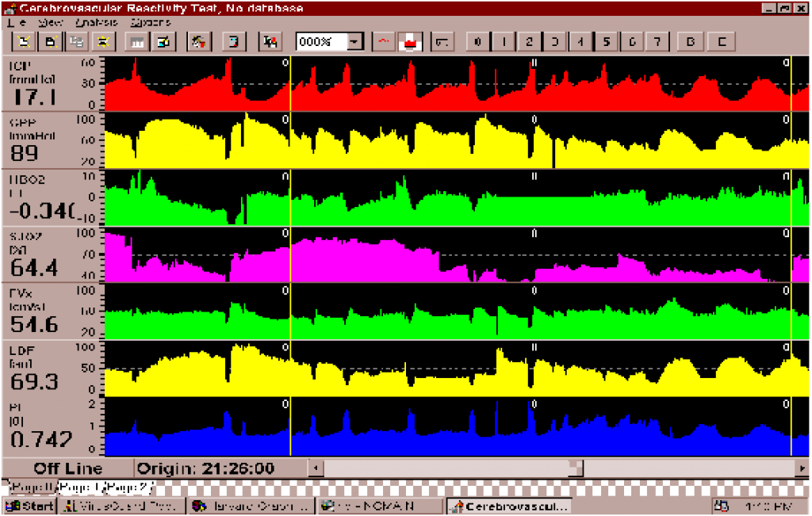Screen dimensions: 812x516
Task: Toggle the toolbar button numbered 4
Action: (581, 42)
